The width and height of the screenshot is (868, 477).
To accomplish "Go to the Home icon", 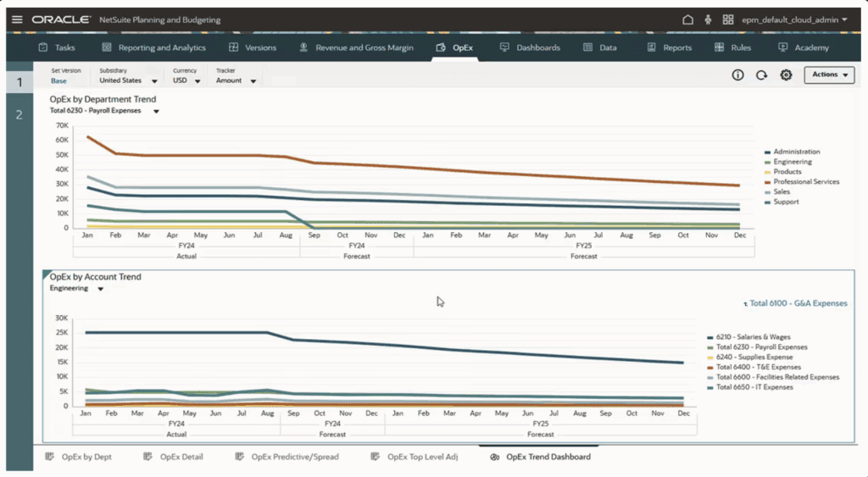I will [687, 20].
